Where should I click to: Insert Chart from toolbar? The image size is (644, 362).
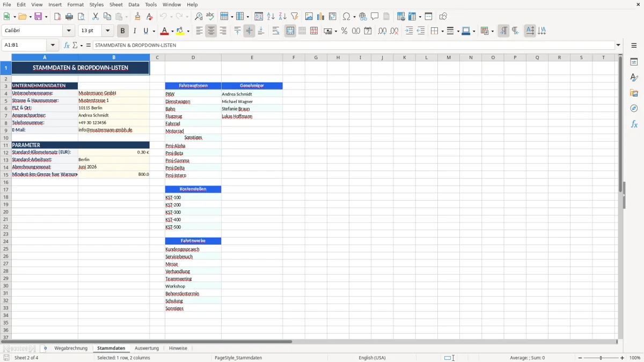pos(321,17)
